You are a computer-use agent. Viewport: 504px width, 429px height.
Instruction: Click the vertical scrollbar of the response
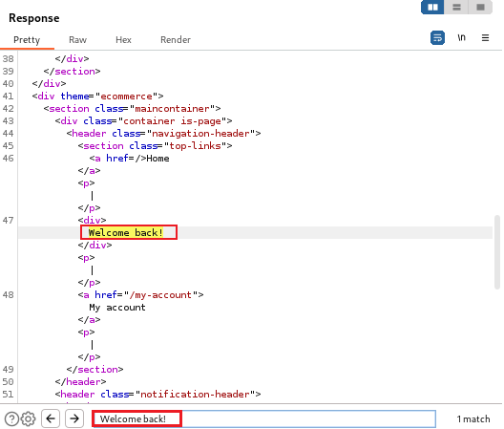coord(497,252)
